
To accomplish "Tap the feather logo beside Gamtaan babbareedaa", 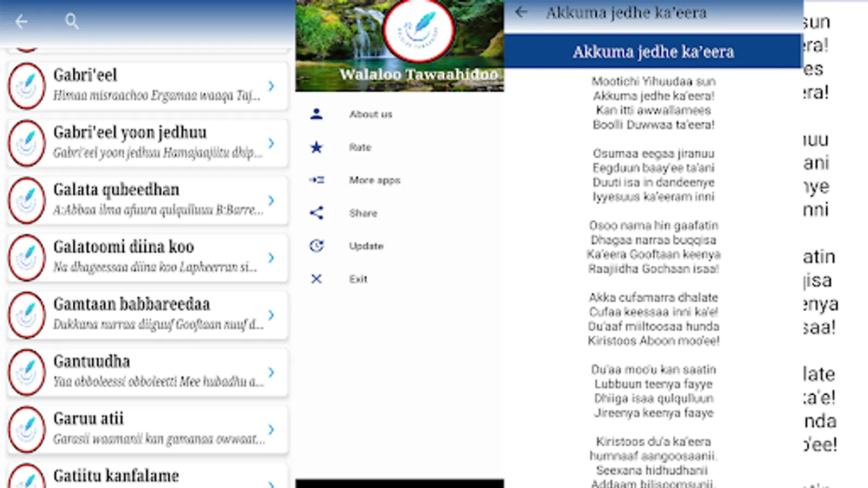I will (27, 315).
